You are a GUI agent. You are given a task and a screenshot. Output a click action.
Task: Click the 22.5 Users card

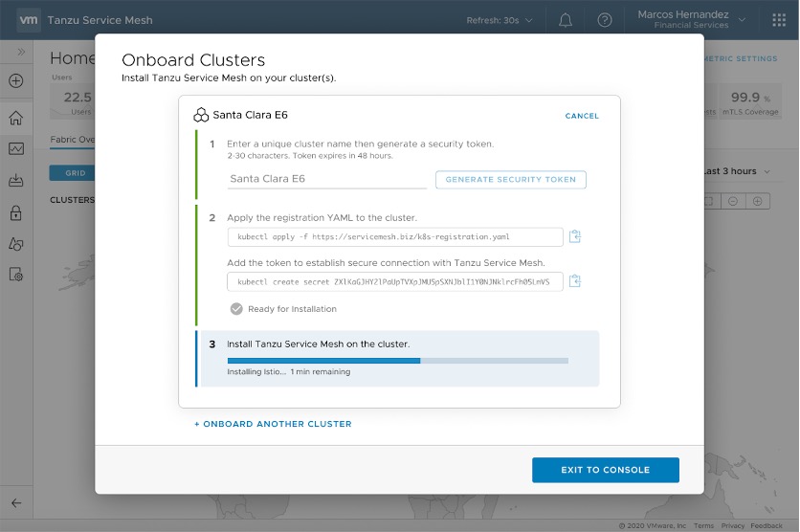click(x=73, y=101)
